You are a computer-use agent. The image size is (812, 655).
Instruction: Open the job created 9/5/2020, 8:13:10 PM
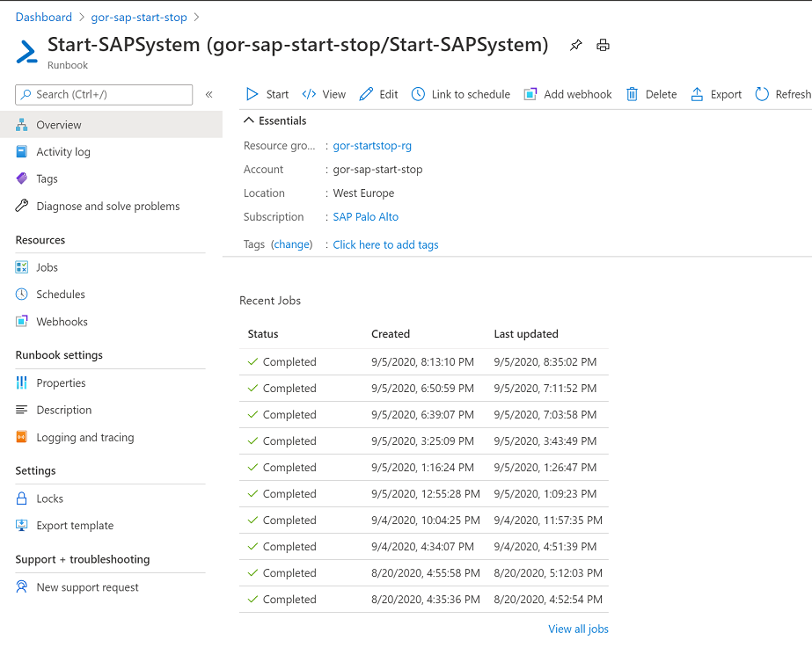tap(424, 362)
